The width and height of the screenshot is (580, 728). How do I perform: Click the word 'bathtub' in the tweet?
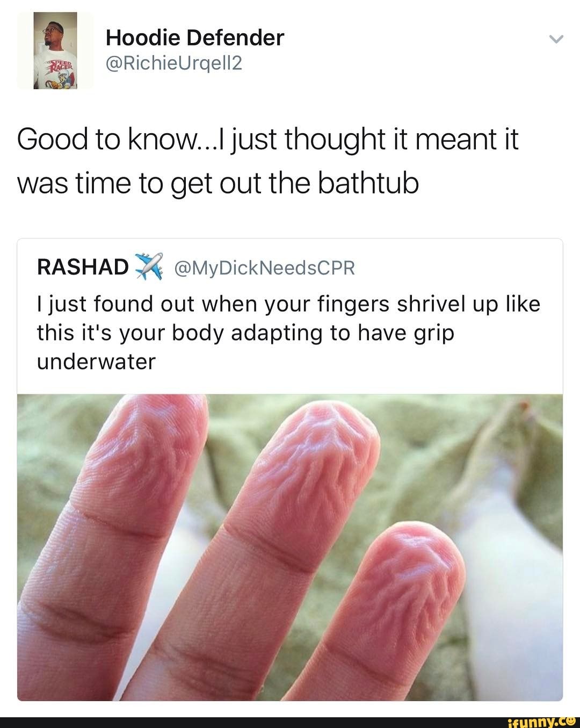[368, 183]
